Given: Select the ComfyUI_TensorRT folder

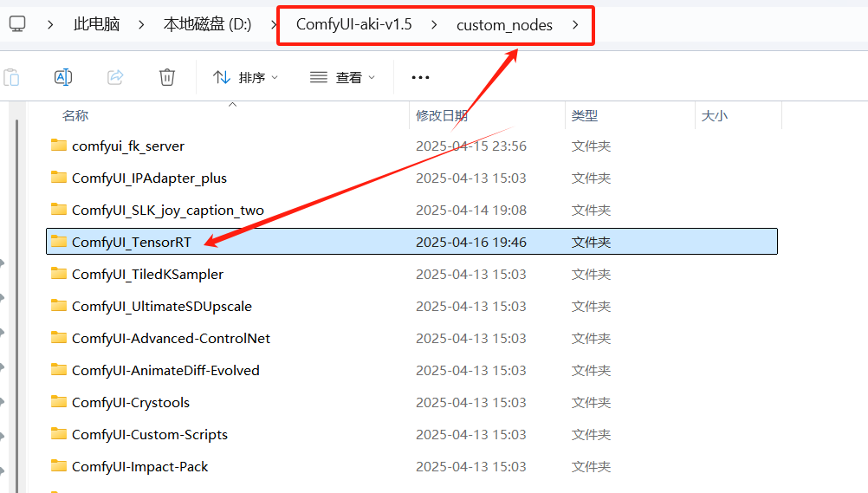Looking at the screenshot, I should 411,242.
